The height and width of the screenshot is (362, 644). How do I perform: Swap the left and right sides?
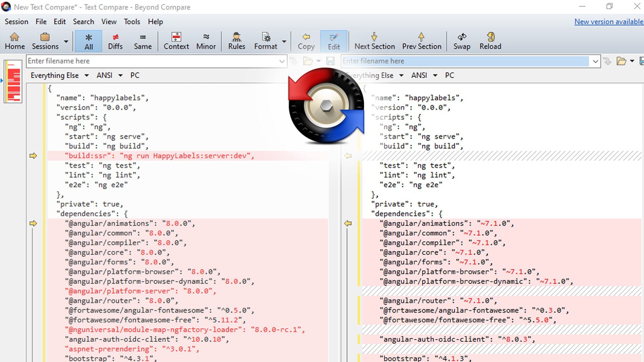pyautogui.click(x=462, y=41)
